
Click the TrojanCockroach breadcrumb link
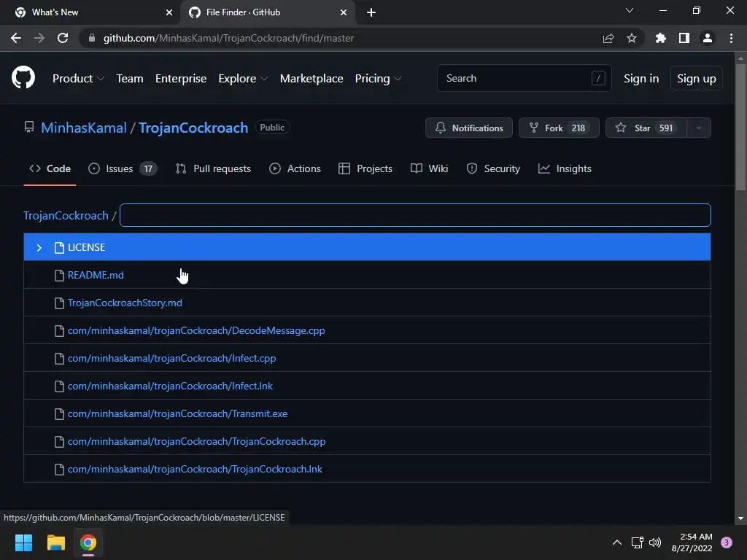click(x=66, y=215)
